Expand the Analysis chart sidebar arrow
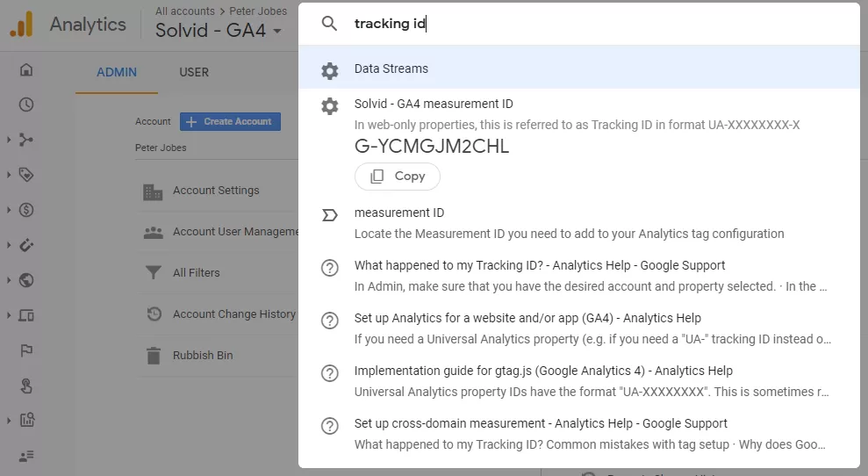Image resolution: width=868 pixels, height=476 pixels. coord(8,421)
